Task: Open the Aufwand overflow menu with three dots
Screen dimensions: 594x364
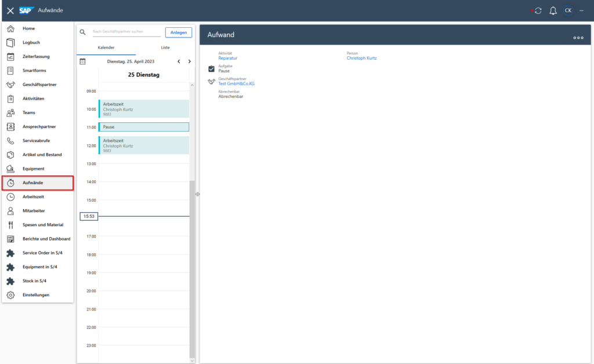Action: [x=578, y=38]
